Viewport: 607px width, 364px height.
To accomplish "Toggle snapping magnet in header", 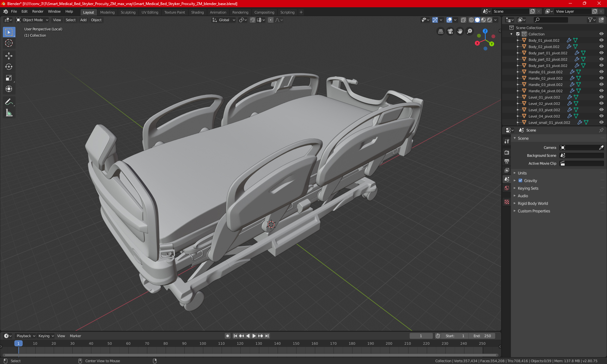I will [252, 20].
